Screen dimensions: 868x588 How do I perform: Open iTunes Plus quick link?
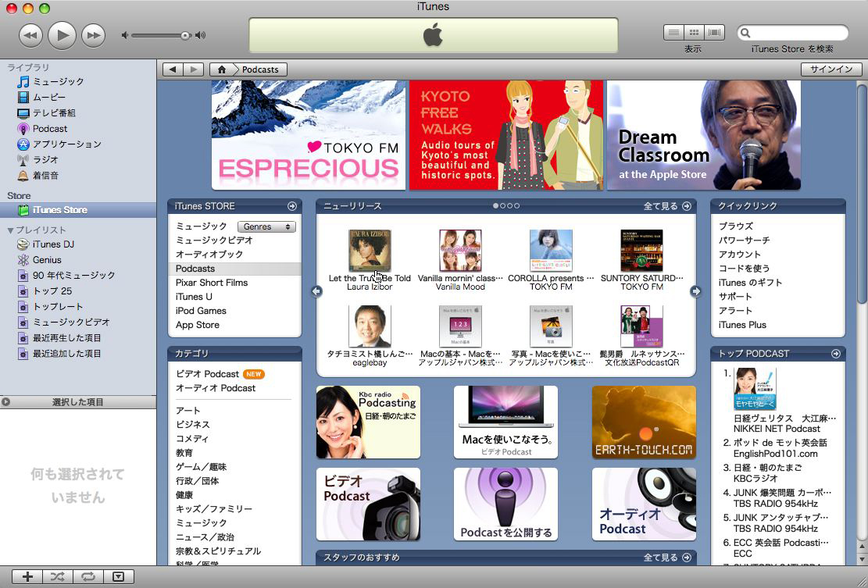pyautogui.click(x=741, y=325)
